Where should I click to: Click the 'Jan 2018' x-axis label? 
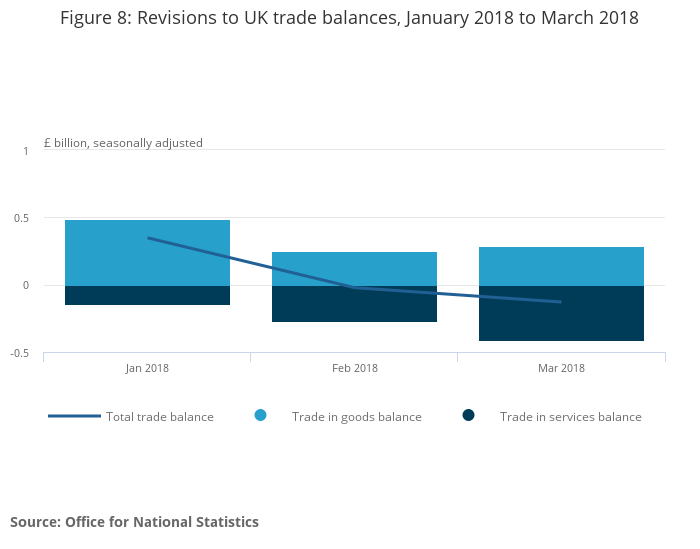click(147, 368)
